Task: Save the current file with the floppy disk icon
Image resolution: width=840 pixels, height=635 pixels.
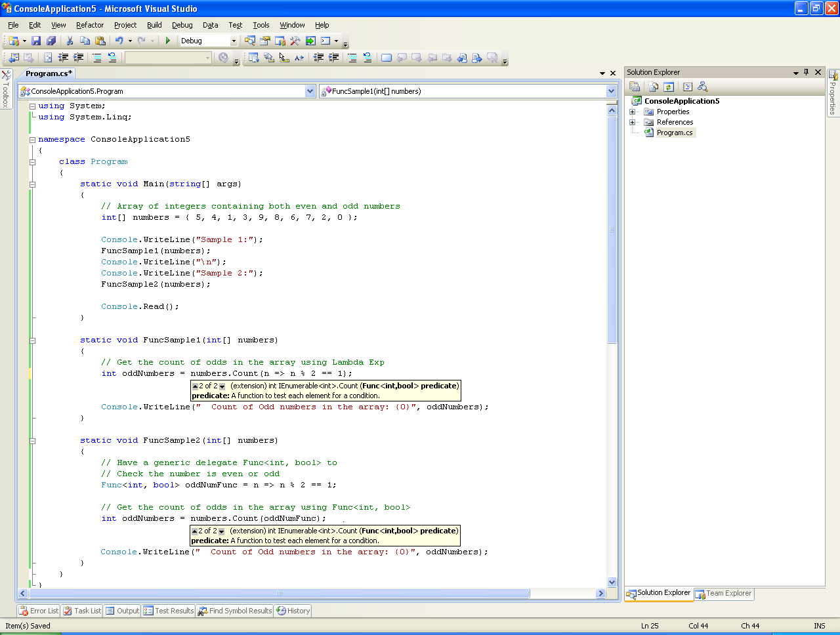Action: (36, 41)
